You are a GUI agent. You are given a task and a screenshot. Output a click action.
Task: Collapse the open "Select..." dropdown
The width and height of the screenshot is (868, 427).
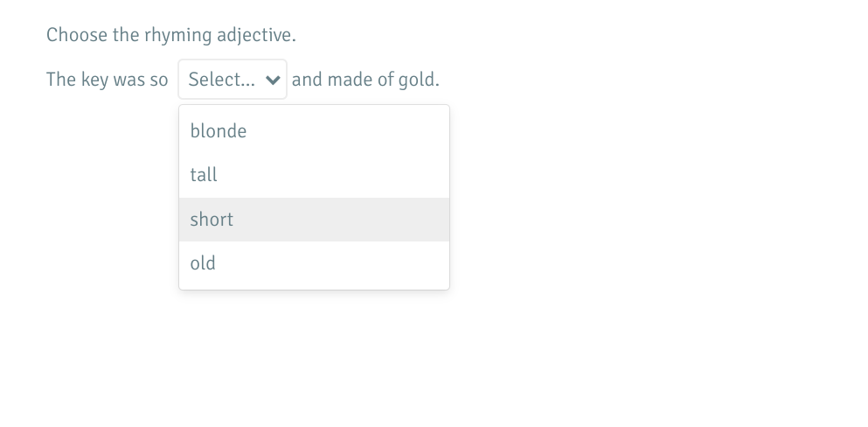(233, 80)
